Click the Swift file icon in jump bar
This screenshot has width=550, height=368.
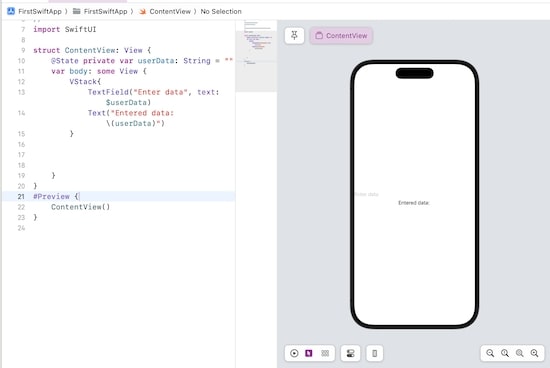coord(142,11)
